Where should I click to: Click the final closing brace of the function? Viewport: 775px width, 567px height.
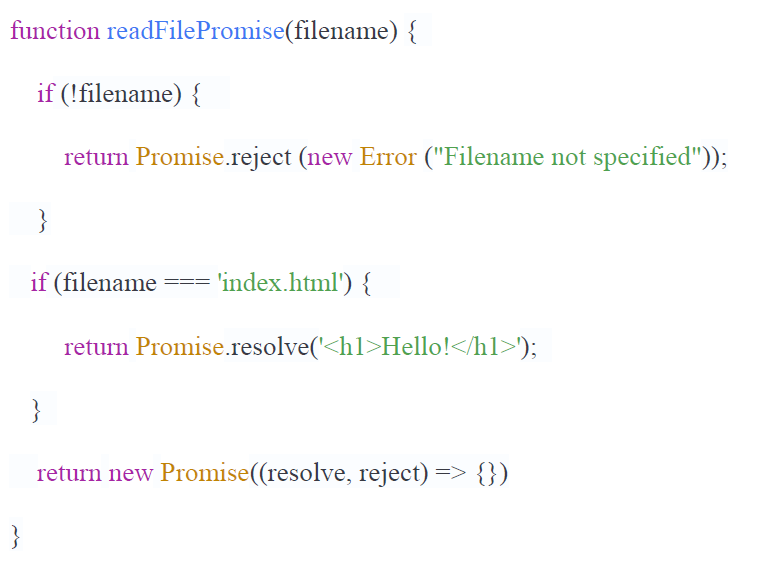(16, 536)
